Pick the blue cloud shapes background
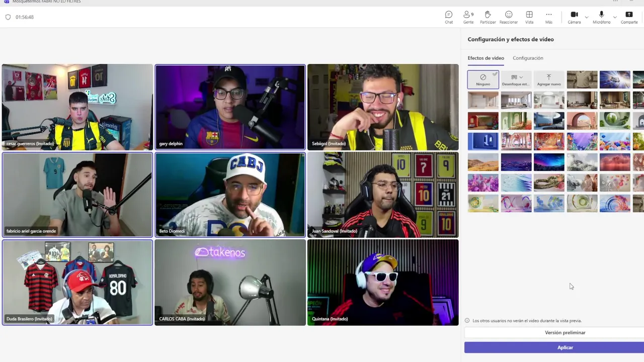 click(549, 203)
